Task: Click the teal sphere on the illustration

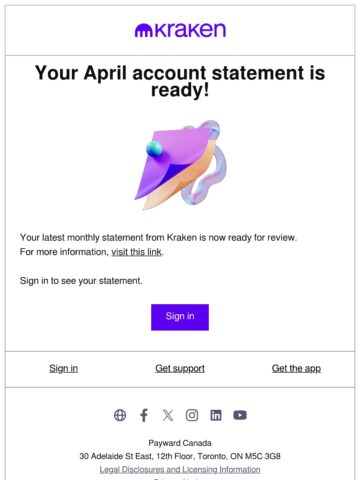Action: (x=154, y=149)
